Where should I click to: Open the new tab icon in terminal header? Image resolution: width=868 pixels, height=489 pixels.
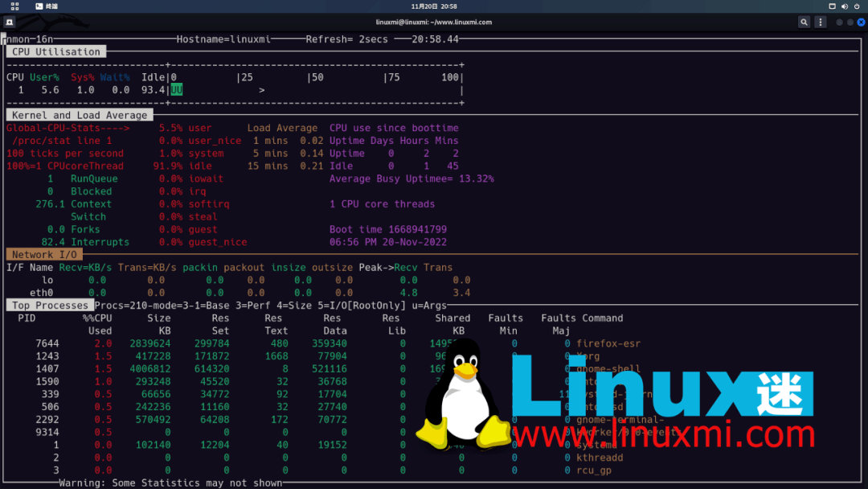pyautogui.click(x=10, y=23)
